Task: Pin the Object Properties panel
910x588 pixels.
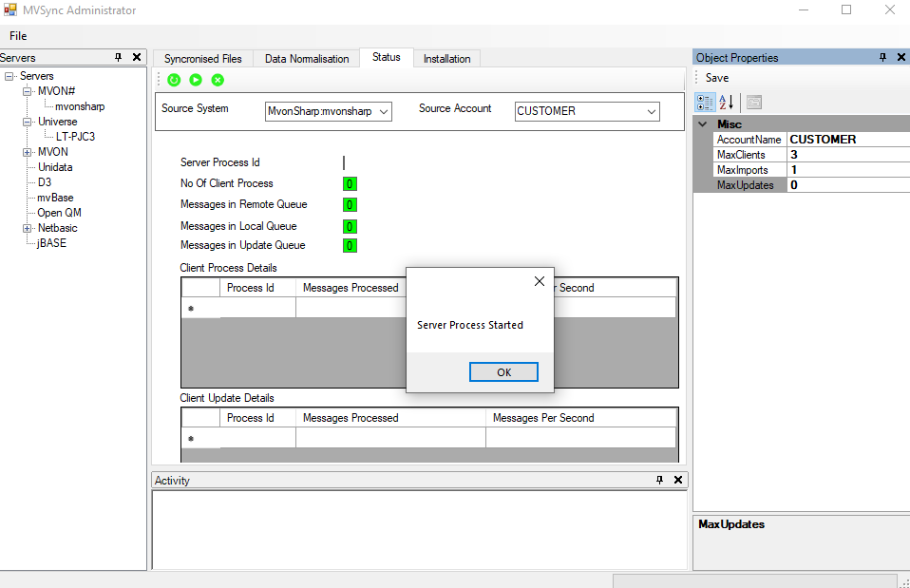Action: pos(882,57)
